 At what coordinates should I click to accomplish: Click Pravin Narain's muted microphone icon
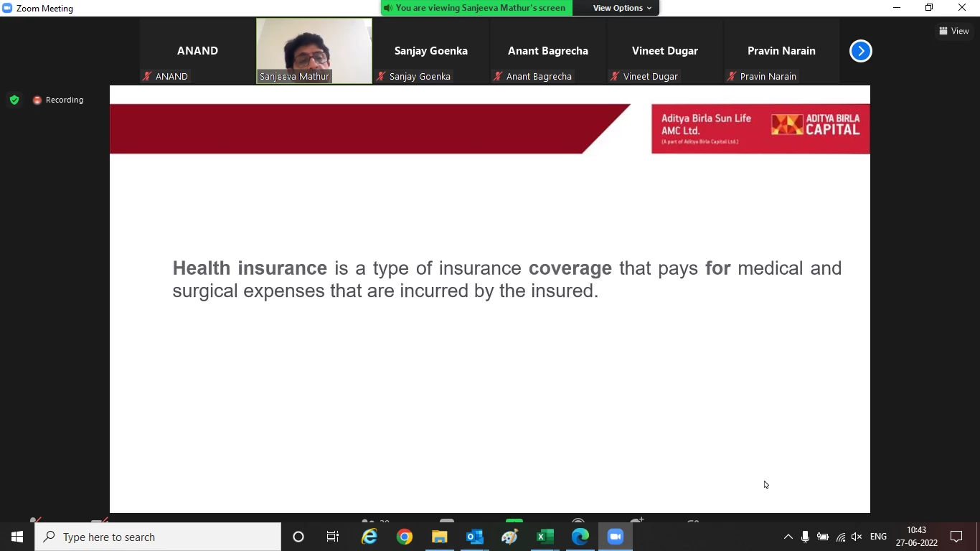click(x=732, y=76)
